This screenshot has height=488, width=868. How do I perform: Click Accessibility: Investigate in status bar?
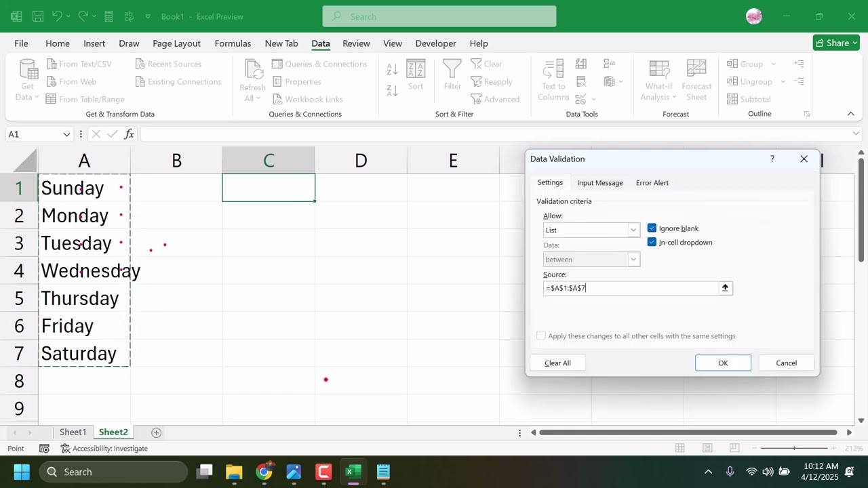104,449
